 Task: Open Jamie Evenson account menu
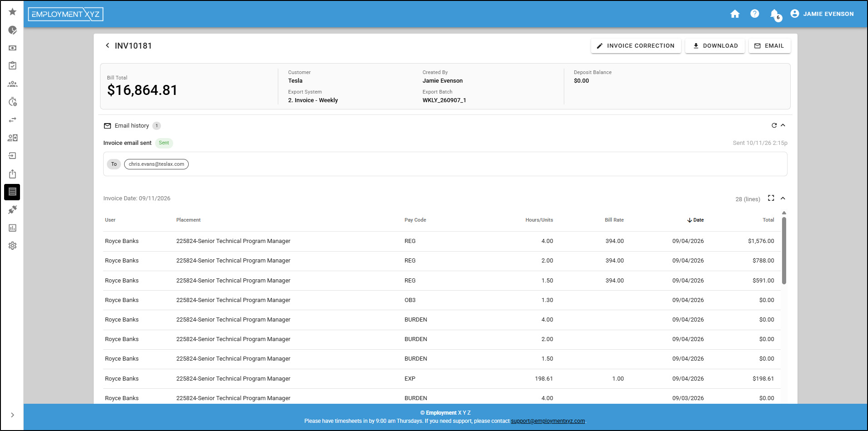point(822,14)
